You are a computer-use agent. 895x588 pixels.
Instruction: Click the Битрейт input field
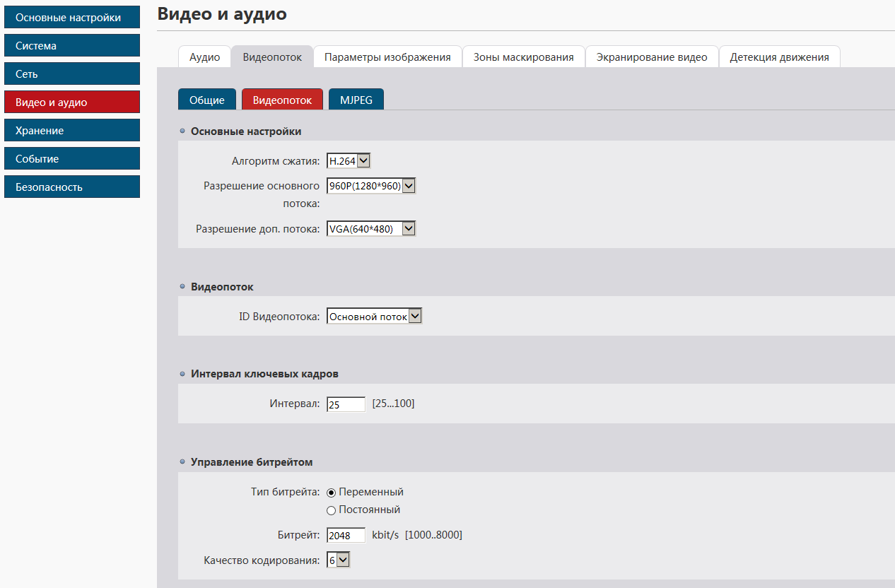346,535
